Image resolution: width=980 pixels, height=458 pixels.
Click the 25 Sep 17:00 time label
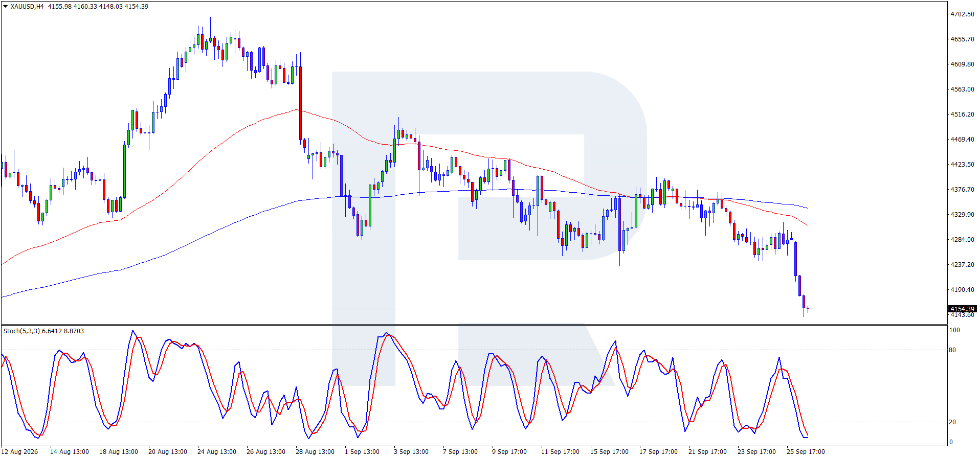point(806,452)
